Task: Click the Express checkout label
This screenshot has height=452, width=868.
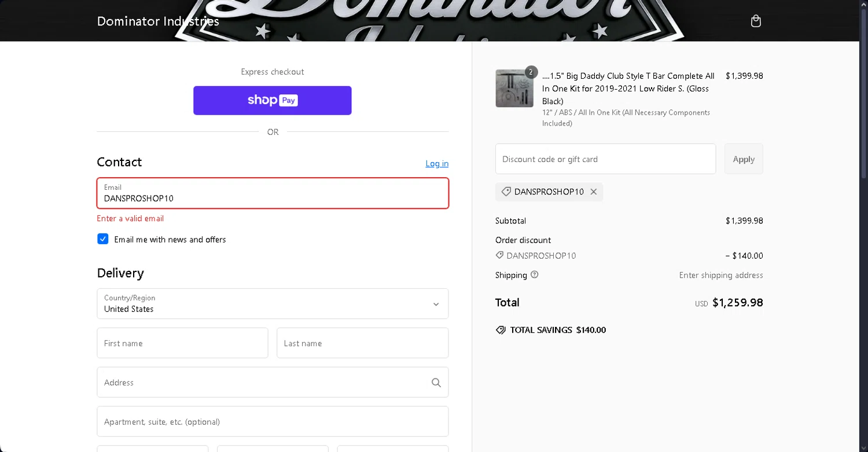Action: (x=273, y=72)
